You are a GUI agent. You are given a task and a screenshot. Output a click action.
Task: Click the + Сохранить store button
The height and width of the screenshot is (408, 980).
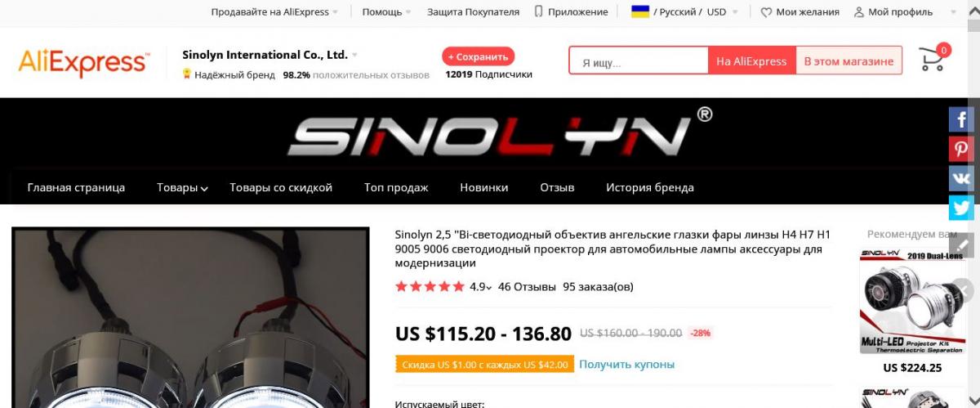pos(479,56)
